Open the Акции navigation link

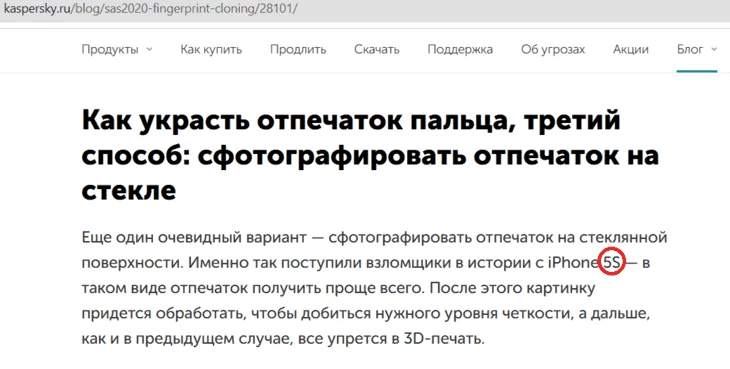[631, 50]
